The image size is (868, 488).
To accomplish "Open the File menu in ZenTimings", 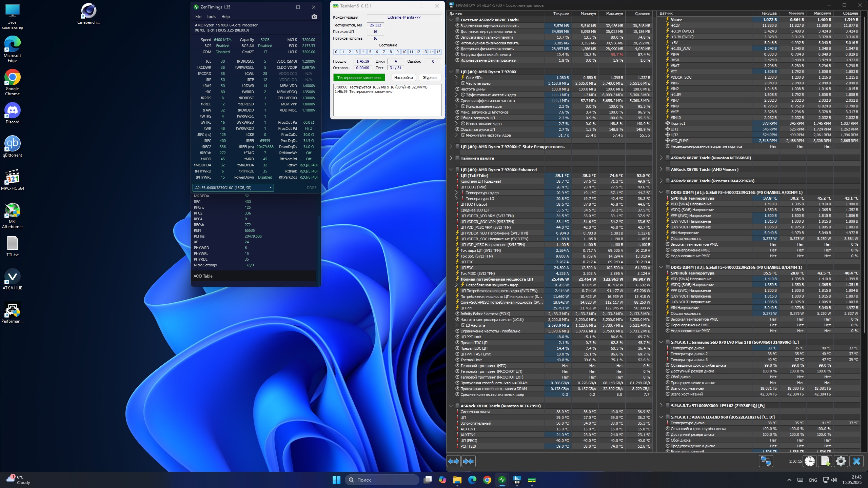I will click(198, 17).
